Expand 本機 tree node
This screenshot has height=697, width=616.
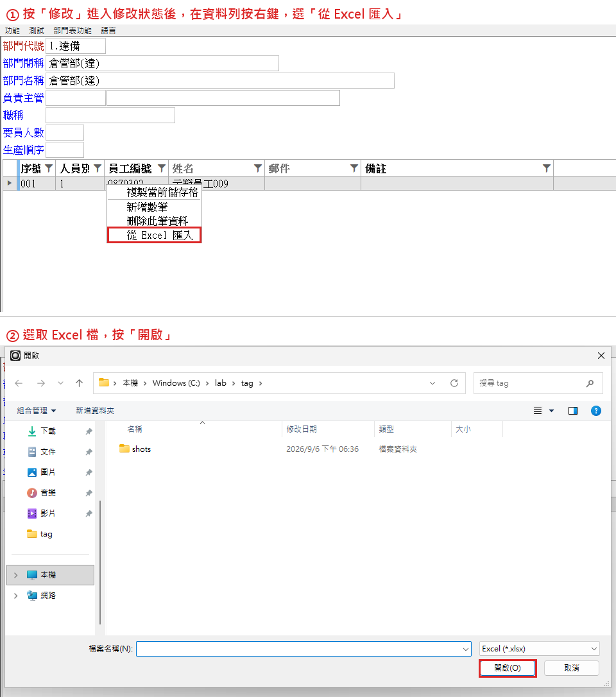coord(16,575)
